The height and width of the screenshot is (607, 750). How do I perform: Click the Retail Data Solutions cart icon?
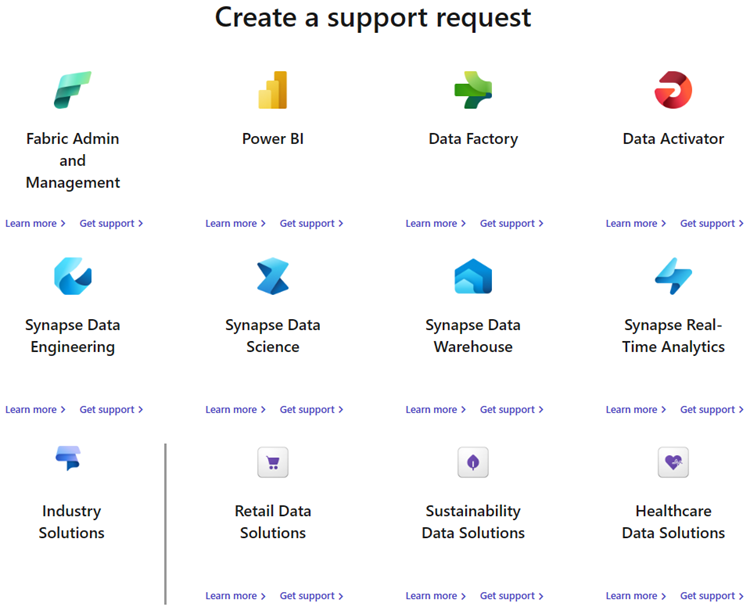click(x=273, y=462)
